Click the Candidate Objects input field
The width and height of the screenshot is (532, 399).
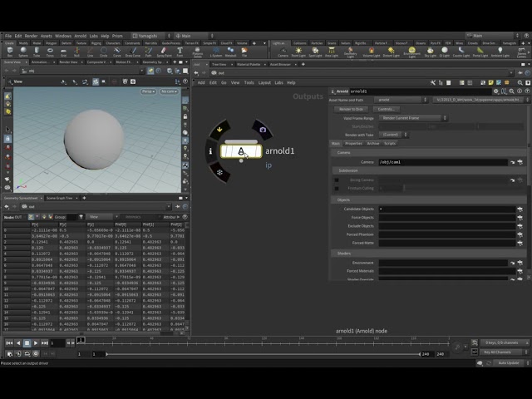pyautogui.click(x=447, y=209)
